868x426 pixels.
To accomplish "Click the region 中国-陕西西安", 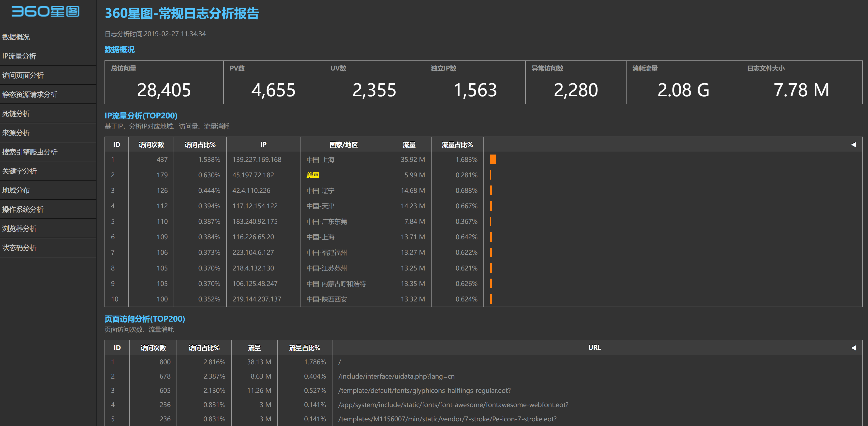I will [x=327, y=299].
